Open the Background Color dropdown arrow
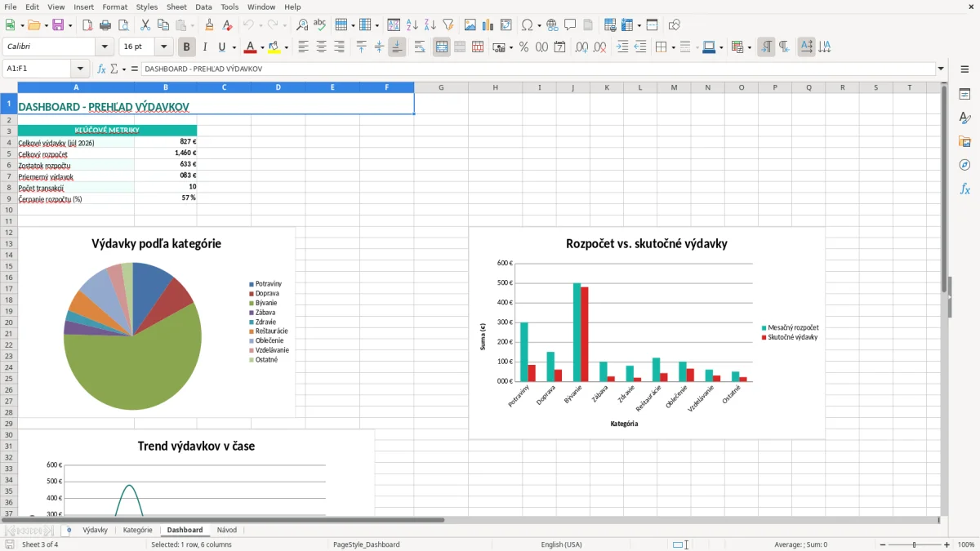 286,47
